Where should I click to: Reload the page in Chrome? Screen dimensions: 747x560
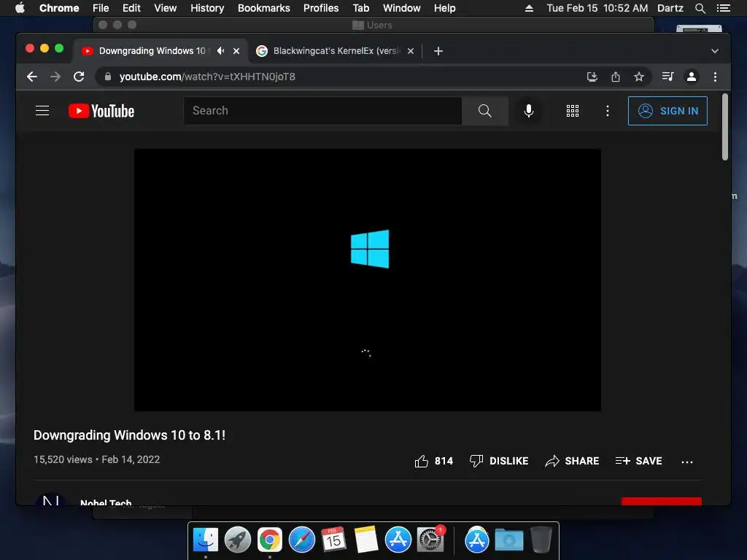[x=79, y=77]
